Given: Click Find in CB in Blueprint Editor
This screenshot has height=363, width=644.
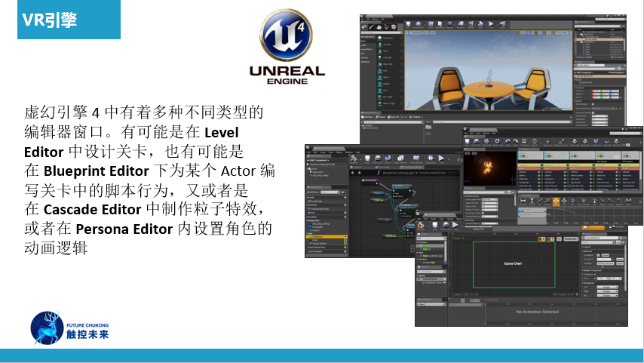Looking at the screenshot, I should [378, 158].
